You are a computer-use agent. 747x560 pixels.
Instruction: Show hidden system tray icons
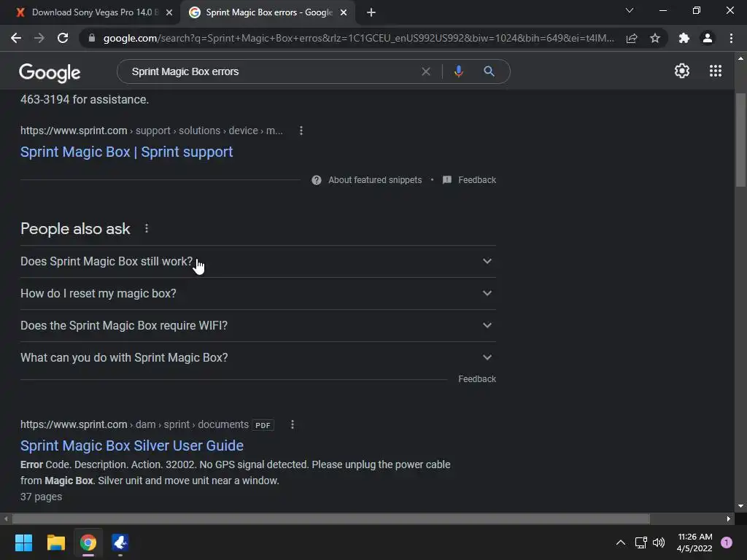(621, 542)
